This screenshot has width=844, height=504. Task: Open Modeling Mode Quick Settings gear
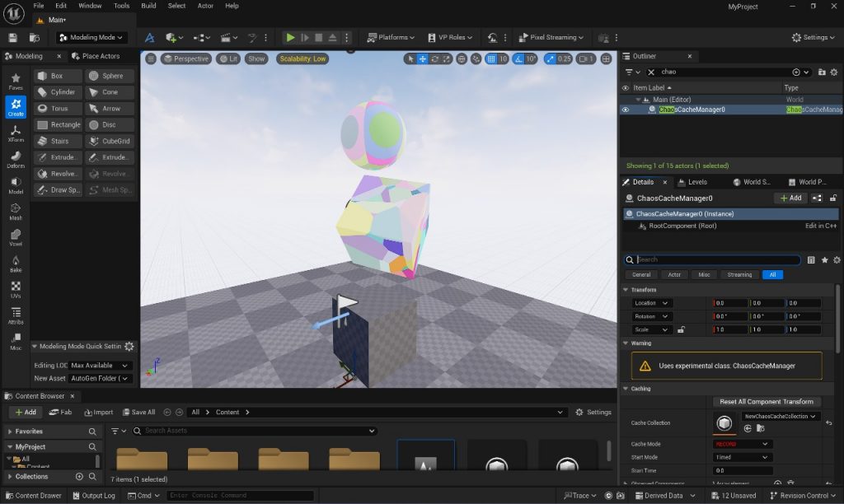tap(129, 347)
